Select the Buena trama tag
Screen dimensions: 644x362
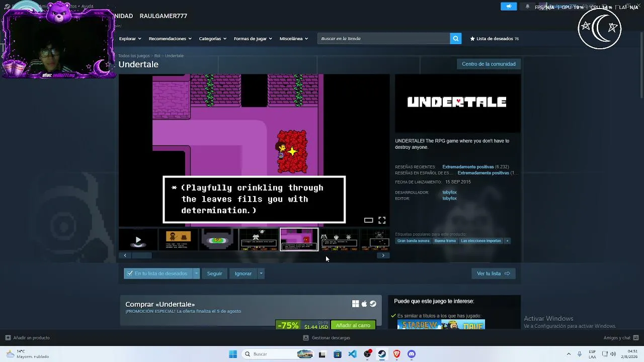tap(445, 241)
